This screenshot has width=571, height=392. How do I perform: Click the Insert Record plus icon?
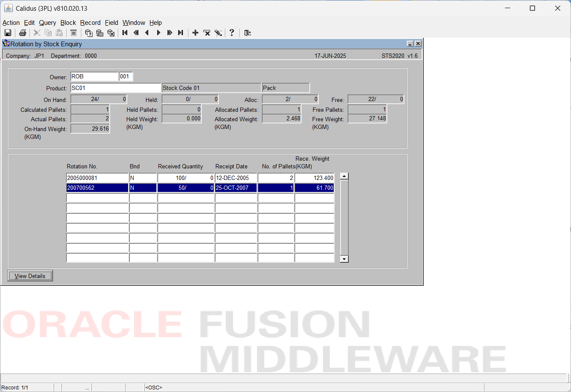point(195,33)
